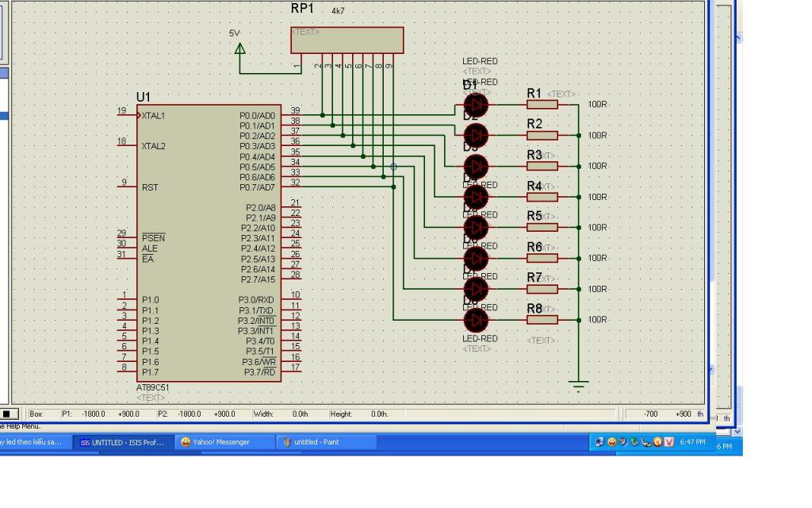This screenshot has width=812, height=508.
Task: Click the XTAL1 pin 19 of U1
Action: pos(127,115)
